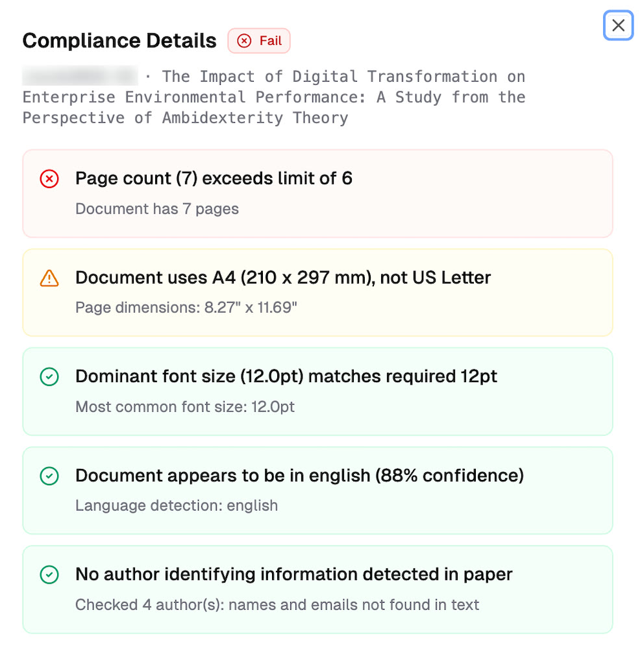
Task: Select the dominant font size 12pt heading
Action: tap(286, 376)
